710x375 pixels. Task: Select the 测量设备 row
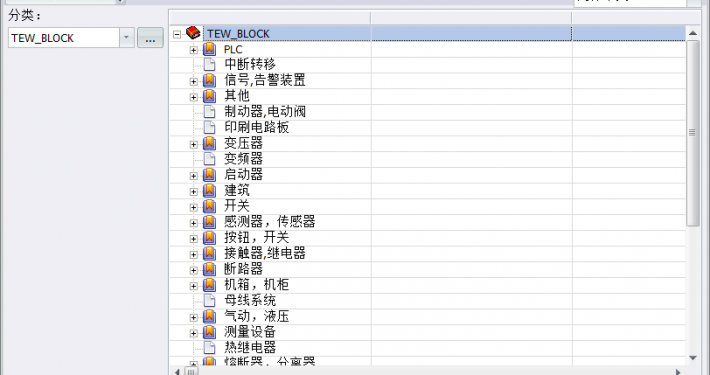coord(427,332)
